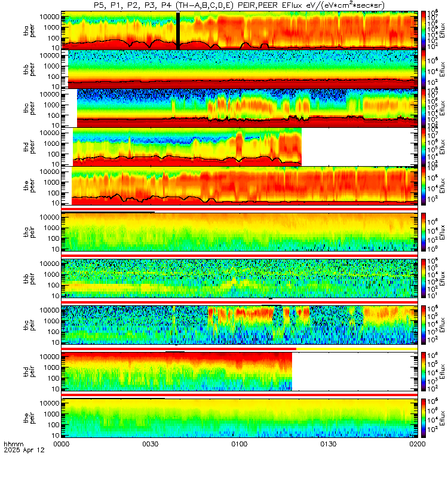Click the tha peir Eflux color bar
The width and height of the screenshot is (448, 478).
(424, 232)
